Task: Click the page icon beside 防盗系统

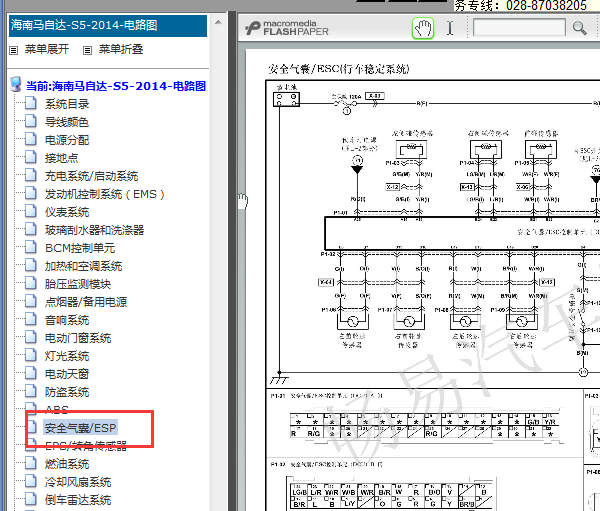Action: 31,391
